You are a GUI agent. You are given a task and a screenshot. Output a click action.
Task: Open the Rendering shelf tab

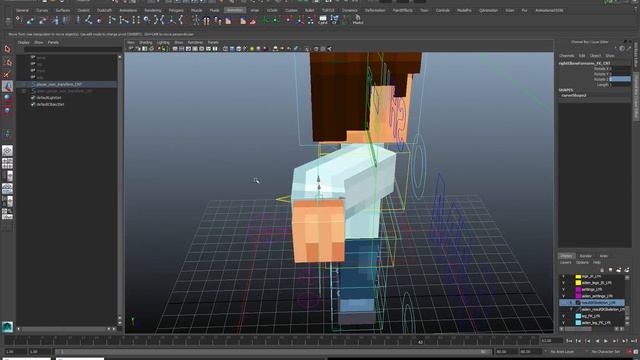point(153,10)
